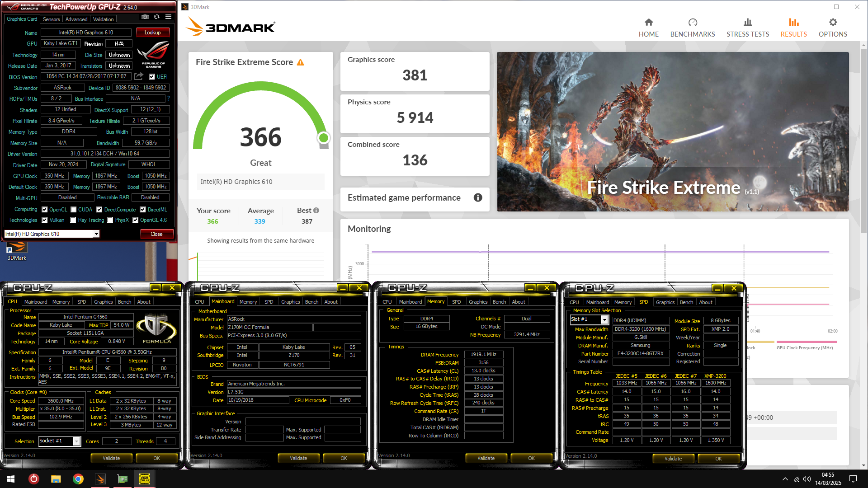The width and height of the screenshot is (868, 488).
Task: Click the Average score value 339
Action: coord(259,221)
